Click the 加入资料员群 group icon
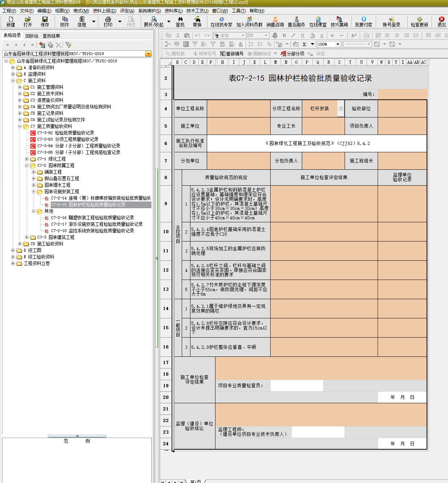Screen dimensions: 448x483 pos(250,19)
